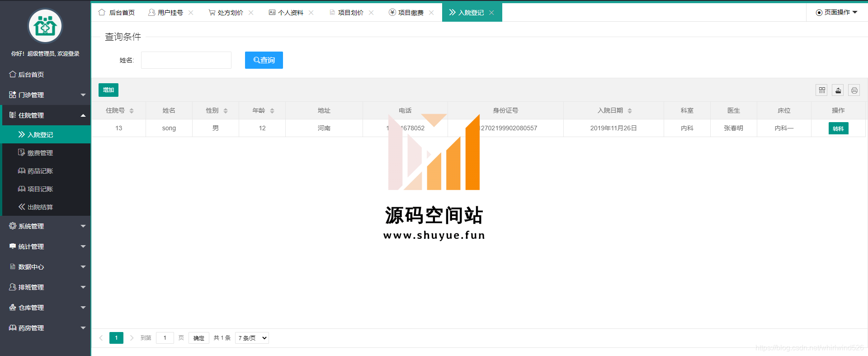
Task: Close the 处方划价 tab
Action: coord(251,13)
